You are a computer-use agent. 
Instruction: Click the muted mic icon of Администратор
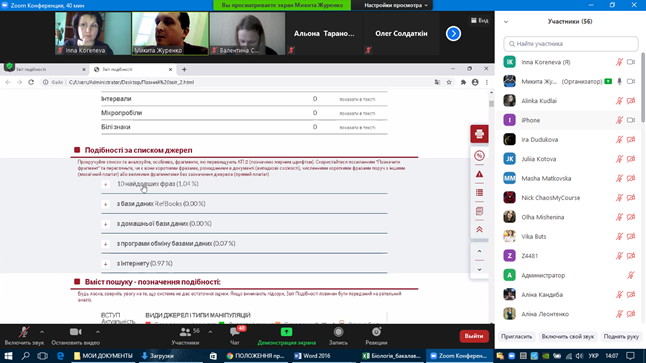click(x=631, y=275)
